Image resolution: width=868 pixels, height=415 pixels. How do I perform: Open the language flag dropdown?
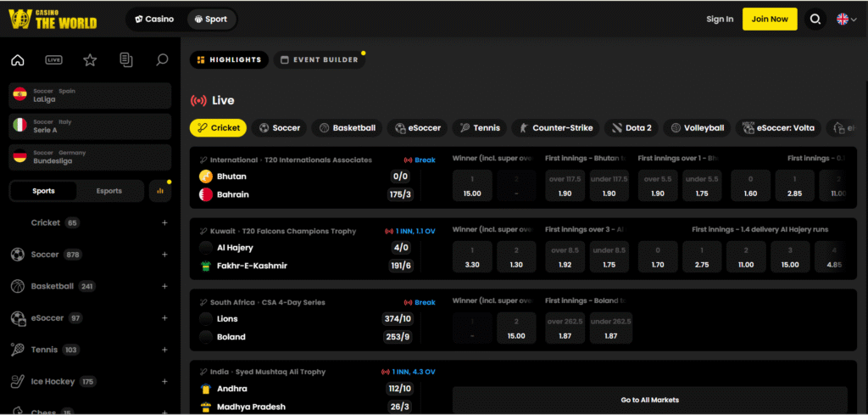click(846, 19)
